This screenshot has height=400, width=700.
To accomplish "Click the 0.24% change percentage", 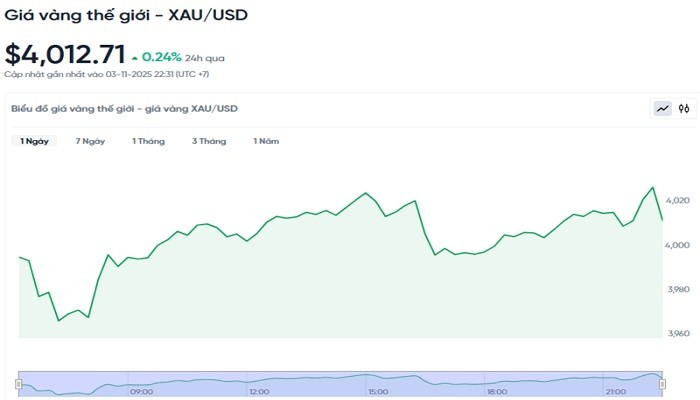I will click(161, 58).
